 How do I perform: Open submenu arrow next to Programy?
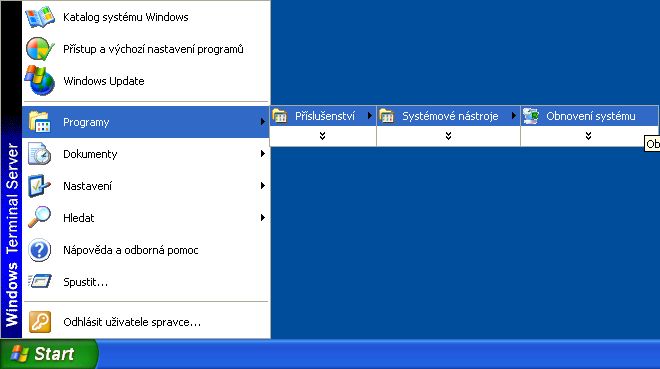(263, 122)
